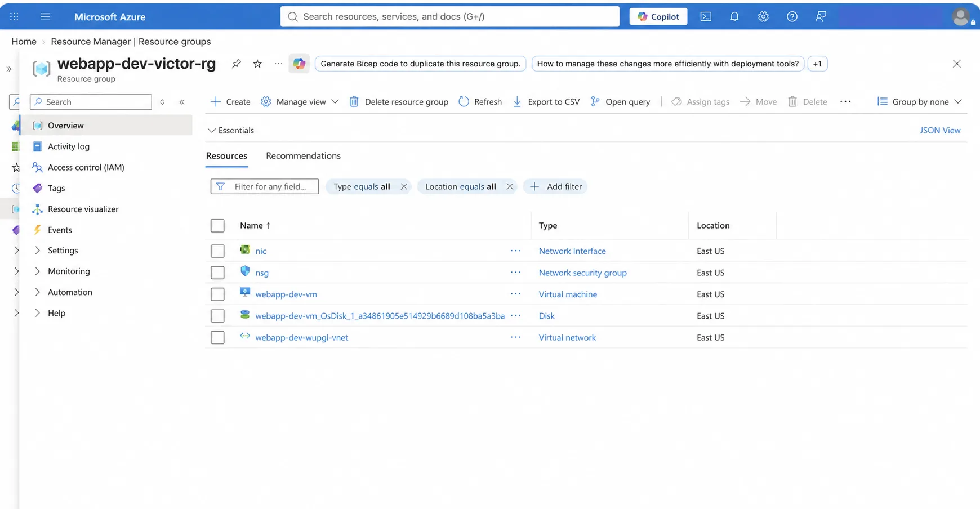
Task: Open the Group by none dropdown
Action: click(919, 102)
